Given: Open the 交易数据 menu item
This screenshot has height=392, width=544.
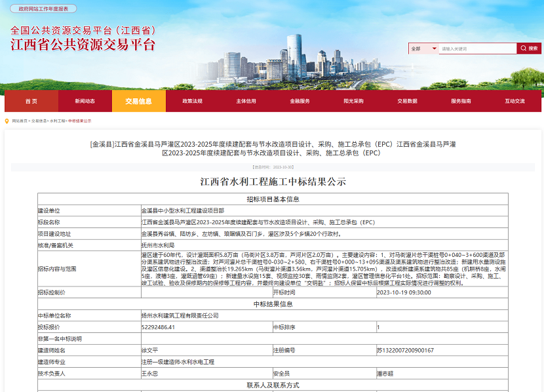Looking at the screenshot, I should (x=408, y=101).
